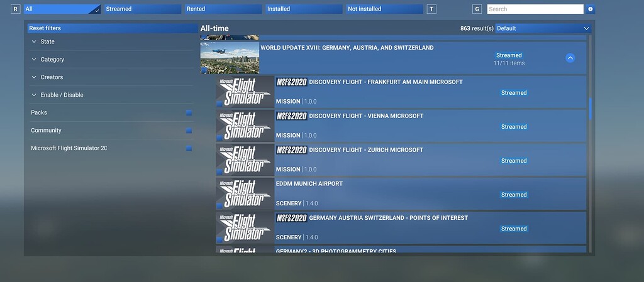Focus the Search input field
The width and height of the screenshot is (644, 282).
click(x=535, y=9)
